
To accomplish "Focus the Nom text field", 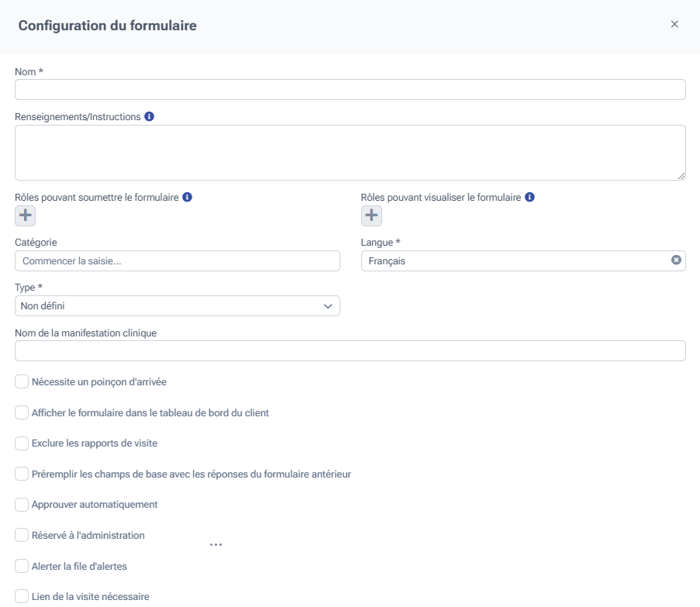I will (350, 90).
